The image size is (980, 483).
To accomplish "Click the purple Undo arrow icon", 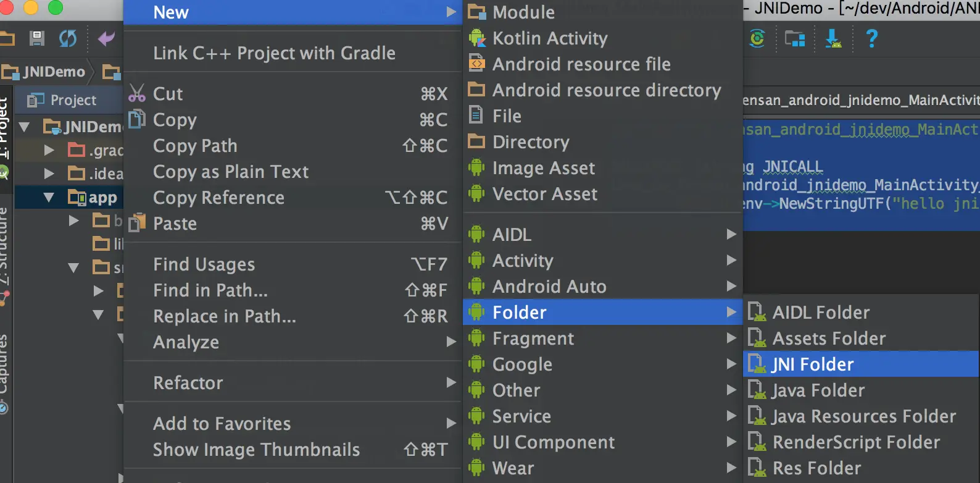I will pos(106,38).
